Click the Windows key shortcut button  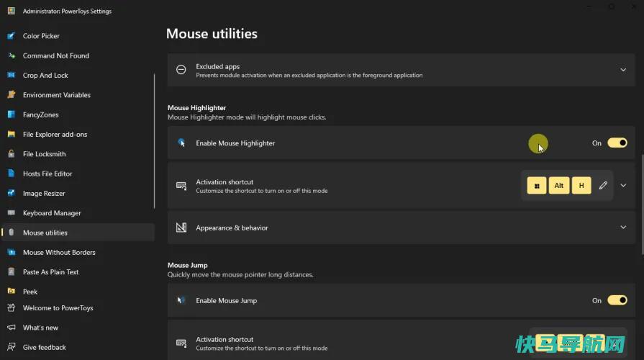pos(537,185)
